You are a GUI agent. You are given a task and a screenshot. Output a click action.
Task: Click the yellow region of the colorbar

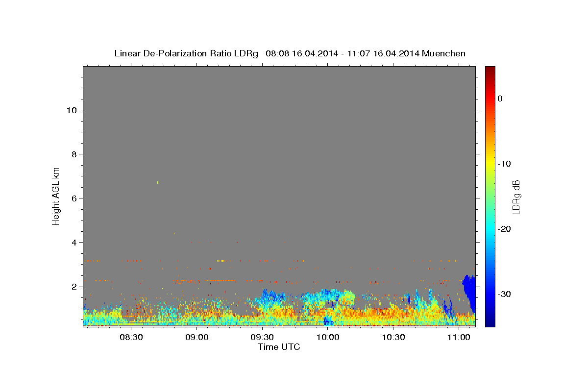pyautogui.click(x=490, y=164)
